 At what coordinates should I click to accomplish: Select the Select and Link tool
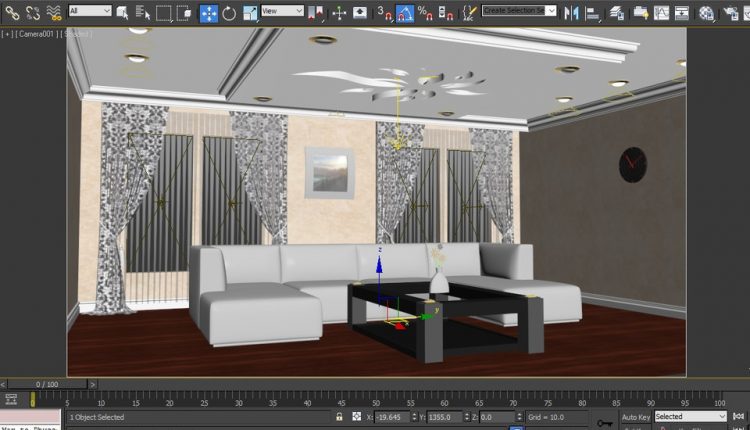pyautogui.click(x=12, y=13)
